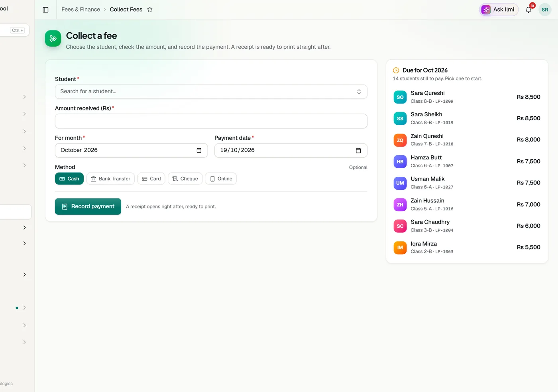Viewport: 558px width, 392px height.
Task: Click the Collect a fee green header icon
Action: click(x=53, y=39)
